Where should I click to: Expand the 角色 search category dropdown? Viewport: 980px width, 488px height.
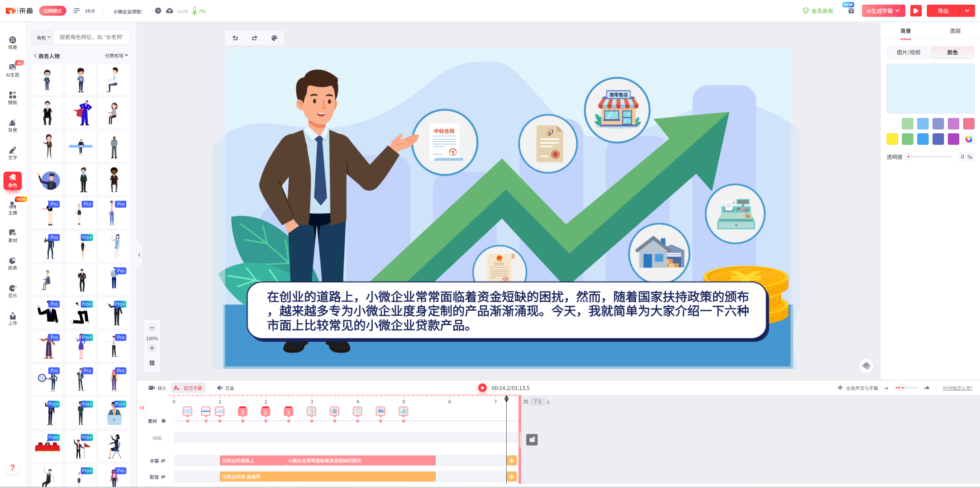point(43,38)
